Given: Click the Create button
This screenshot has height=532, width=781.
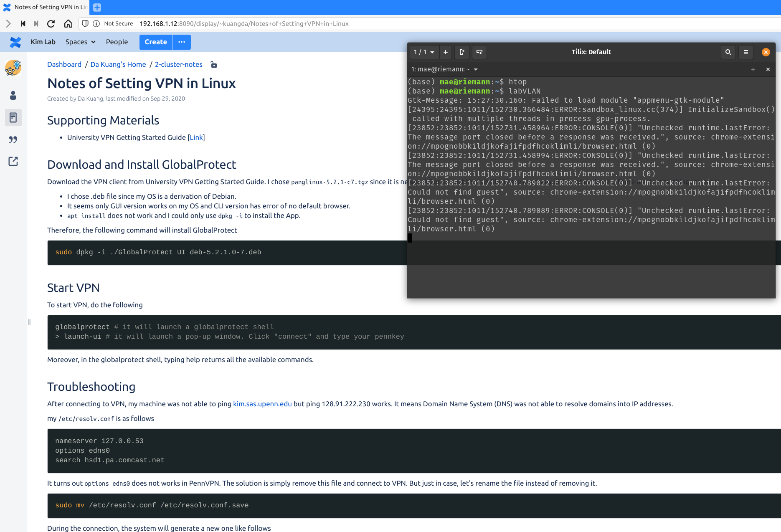Looking at the screenshot, I should pos(156,42).
